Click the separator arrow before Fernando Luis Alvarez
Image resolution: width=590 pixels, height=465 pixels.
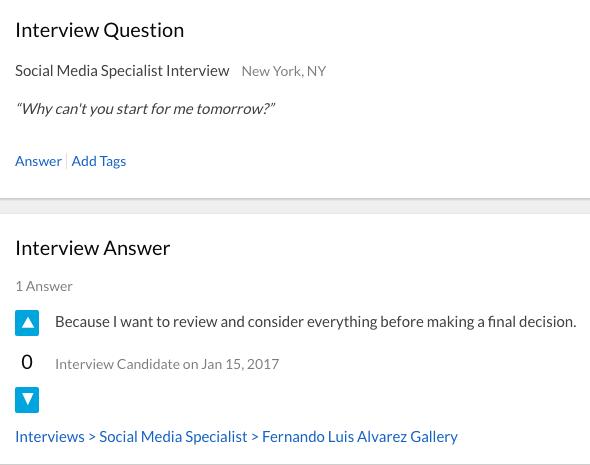click(255, 437)
